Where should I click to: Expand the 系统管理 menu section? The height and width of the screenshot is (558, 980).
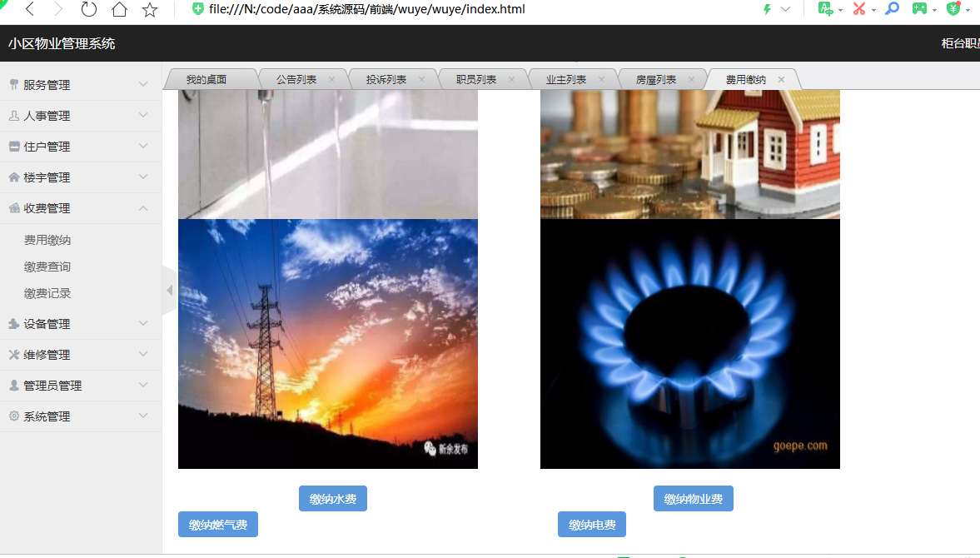tap(80, 416)
